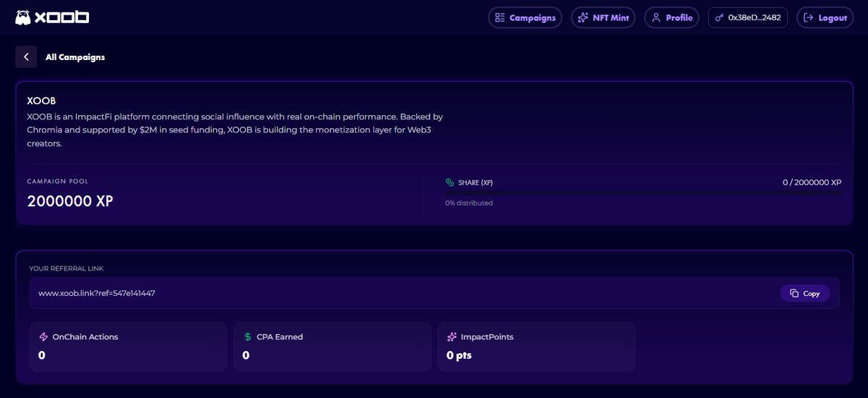Click the referral link URL field
The image size is (868, 398).
[x=434, y=293]
